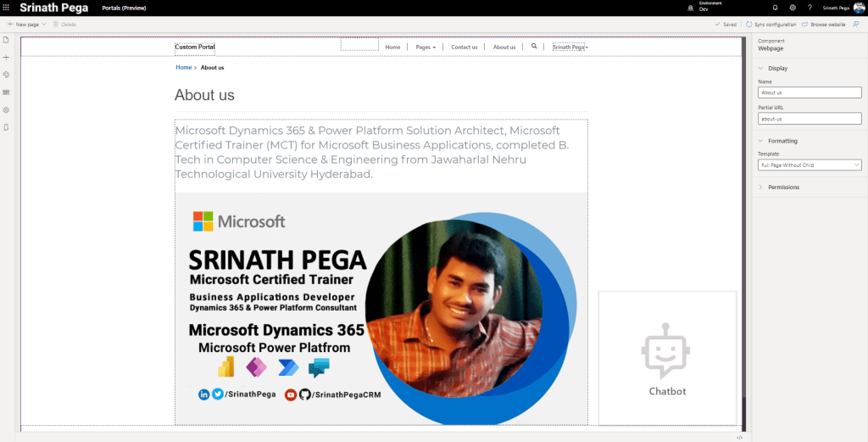The width and height of the screenshot is (868, 442).
Task: Click the notifications bell icon
Action: (775, 8)
